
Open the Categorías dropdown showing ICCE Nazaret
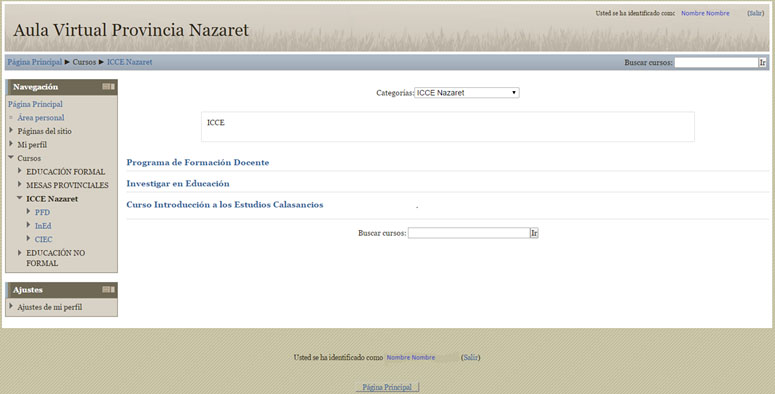(467, 92)
